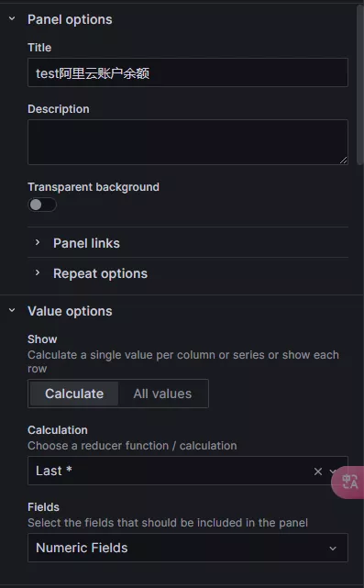Open the Fields selection dropdown

(188, 548)
